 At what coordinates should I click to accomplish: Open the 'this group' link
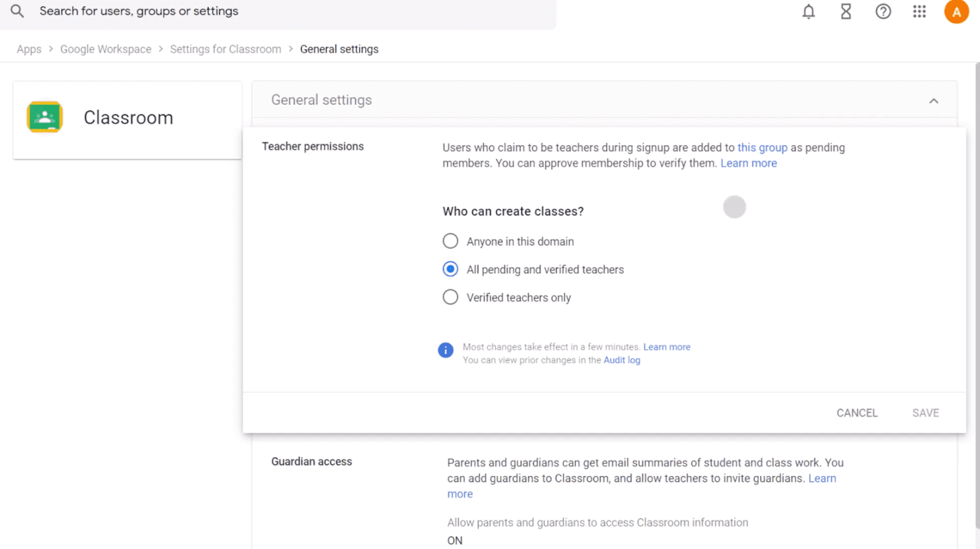[x=762, y=147]
